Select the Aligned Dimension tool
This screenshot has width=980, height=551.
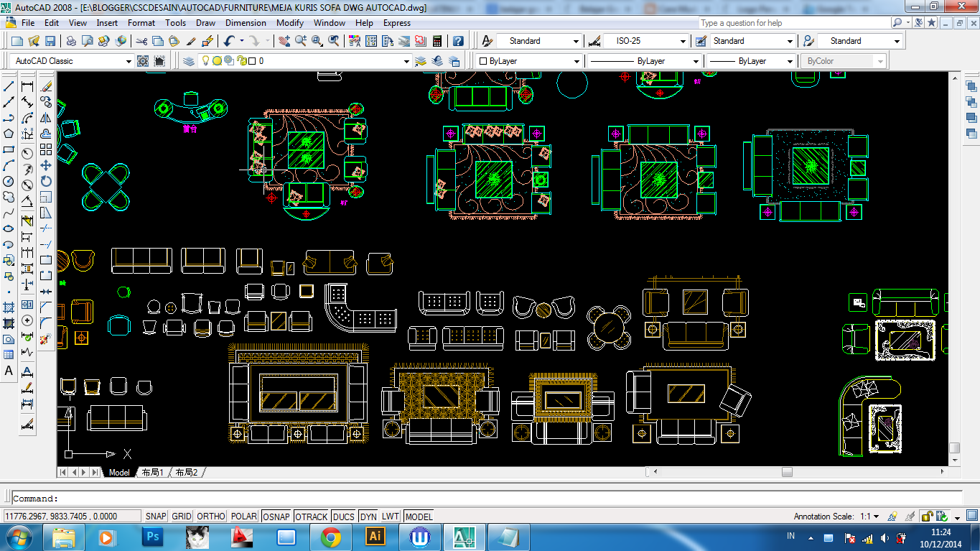coord(27,102)
